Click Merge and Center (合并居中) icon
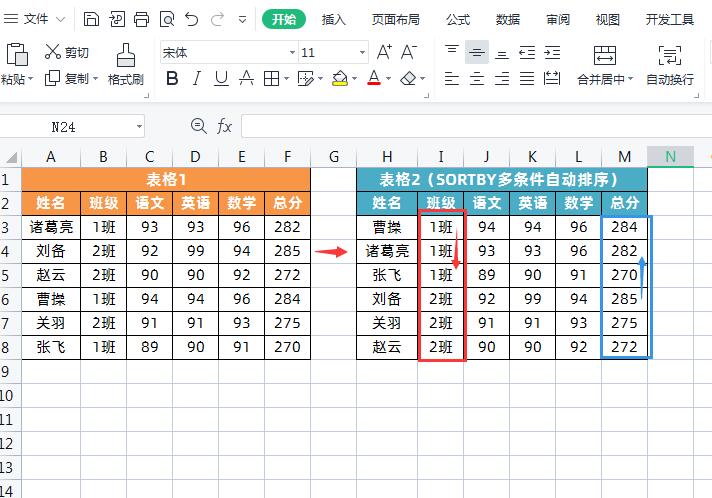Image resolution: width=712 pixels, height=498 pixels. 605,55
